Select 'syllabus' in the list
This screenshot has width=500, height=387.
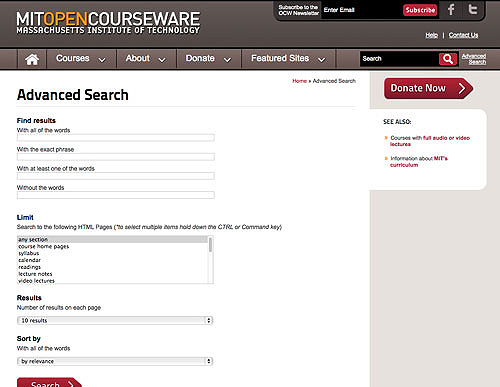click(x=112, y=253)
